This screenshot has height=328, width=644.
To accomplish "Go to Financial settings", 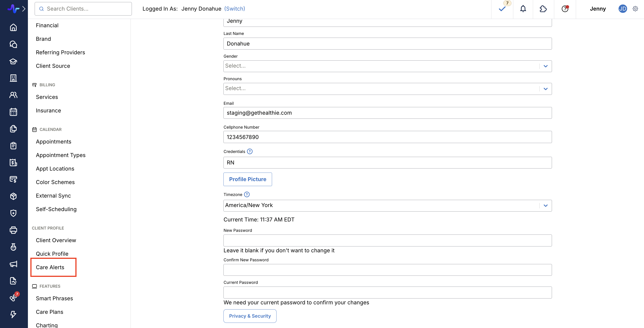I will (47, 25).
